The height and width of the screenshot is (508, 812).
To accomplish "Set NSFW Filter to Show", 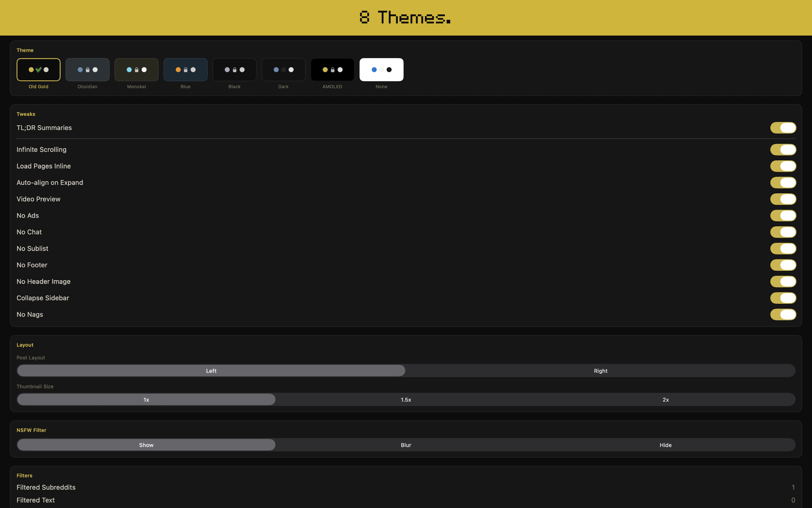I will pyautogui.click(x=146, y=445).
